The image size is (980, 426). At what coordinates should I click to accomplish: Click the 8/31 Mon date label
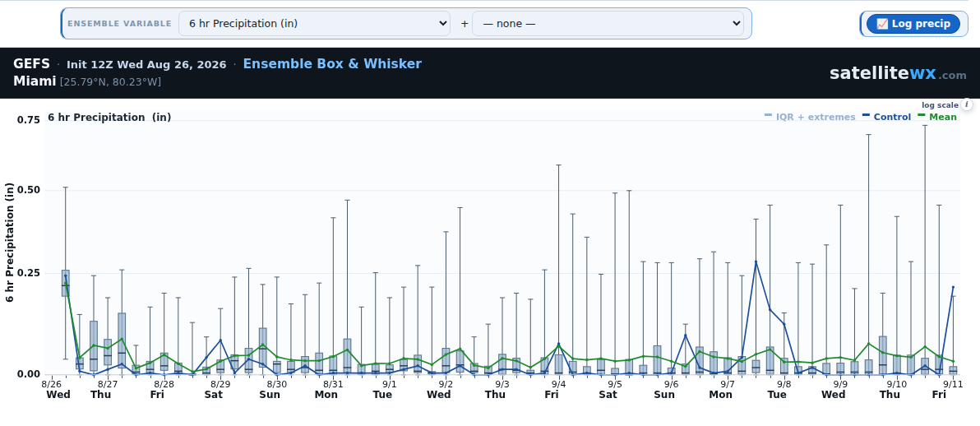330,389
